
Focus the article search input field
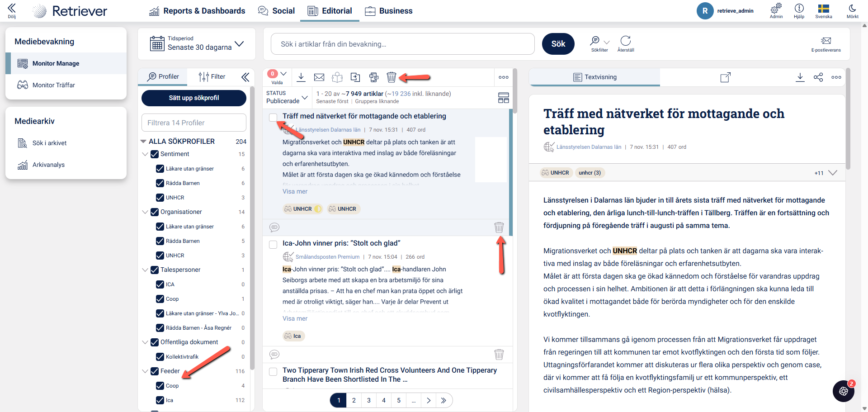(x=403, y=44)
